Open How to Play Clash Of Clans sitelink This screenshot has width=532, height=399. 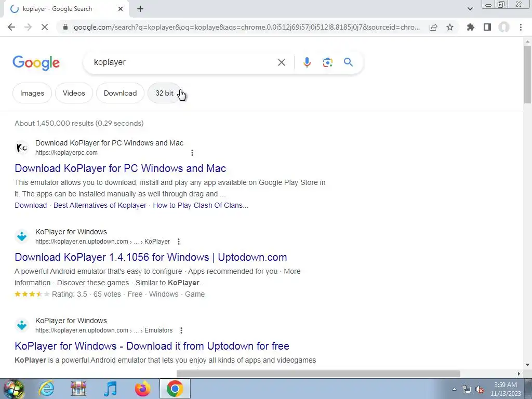(x=201, y=205)
